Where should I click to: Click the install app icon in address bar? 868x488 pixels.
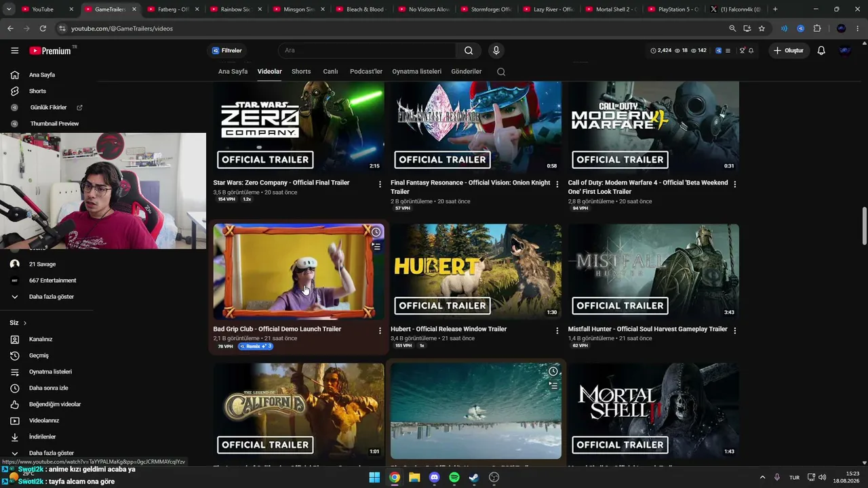click(747, 28)
